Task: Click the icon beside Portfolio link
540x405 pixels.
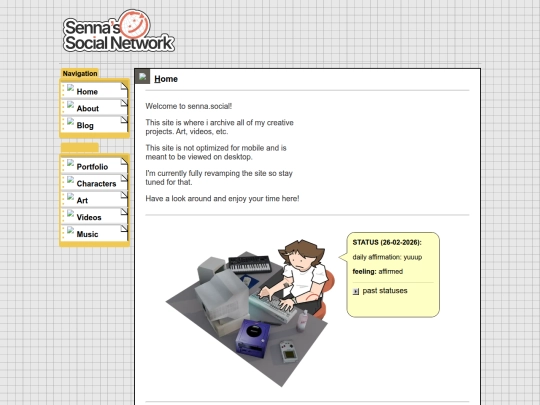Action: [71, 163]
